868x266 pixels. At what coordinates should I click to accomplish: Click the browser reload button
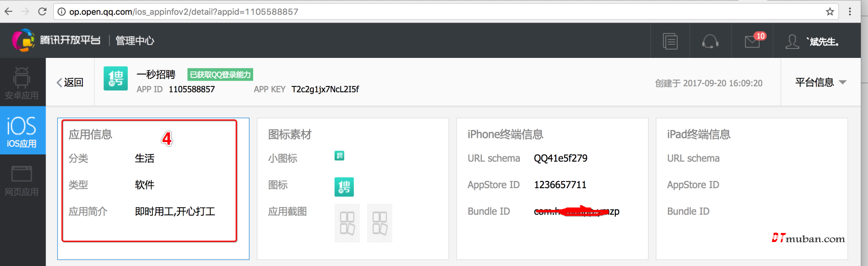[42, 12]
